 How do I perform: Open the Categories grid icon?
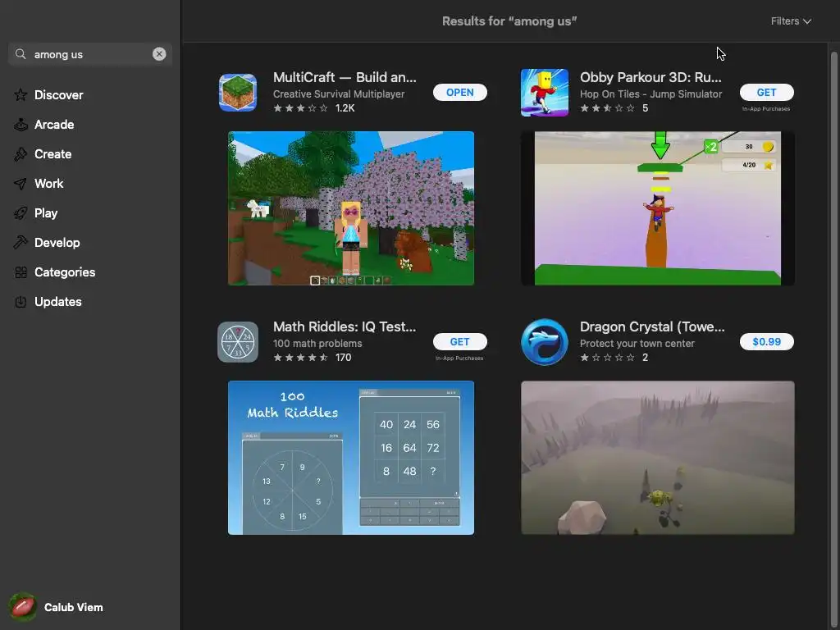(x=21, y=272)
